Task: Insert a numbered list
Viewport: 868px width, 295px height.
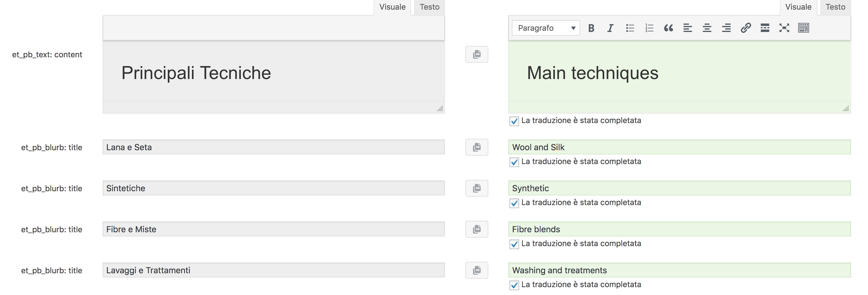Action: 649,28
